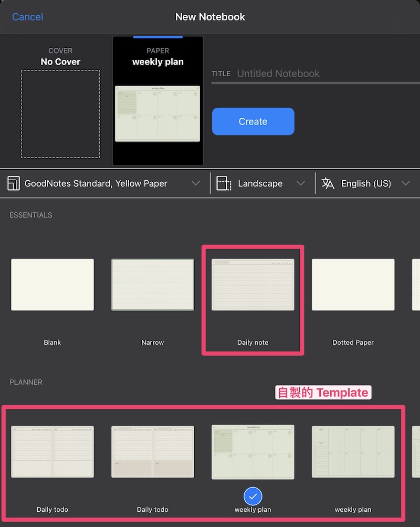Click the empty dashed cover placeholder
This screenshot has width=420, height=527.
(x=60, y=114)
